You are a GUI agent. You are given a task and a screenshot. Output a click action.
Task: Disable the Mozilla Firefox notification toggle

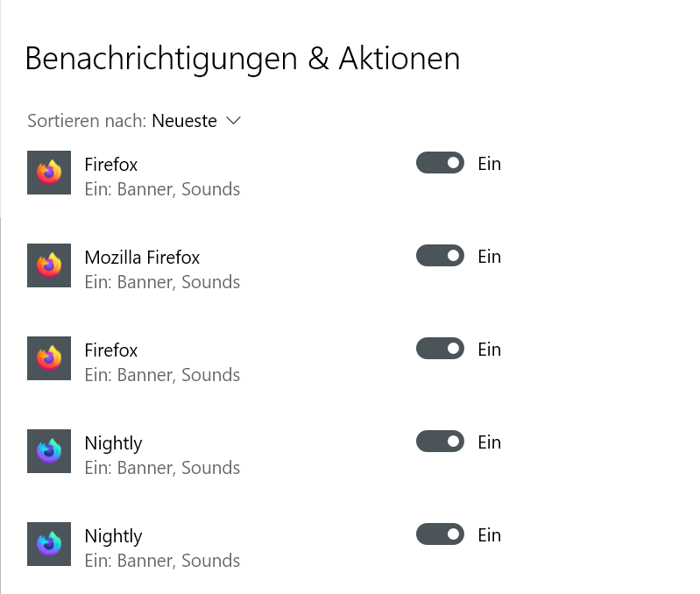coord(440,256)
